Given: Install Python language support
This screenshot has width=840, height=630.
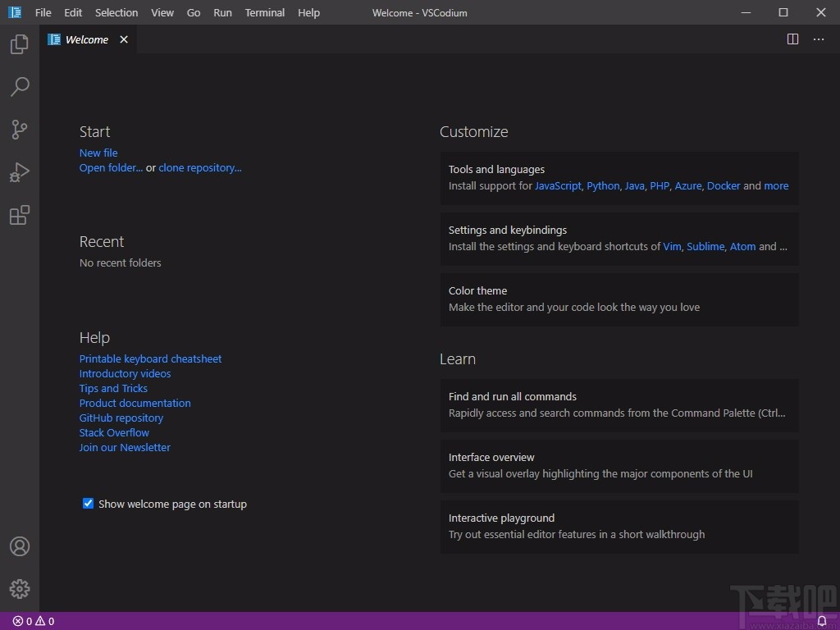Looking at the screenshot, I should click(x=603, y=185).
